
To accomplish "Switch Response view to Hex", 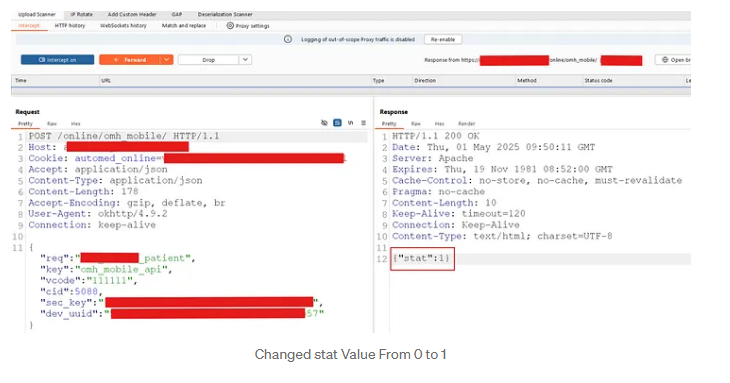I will [x=439, y=124].
